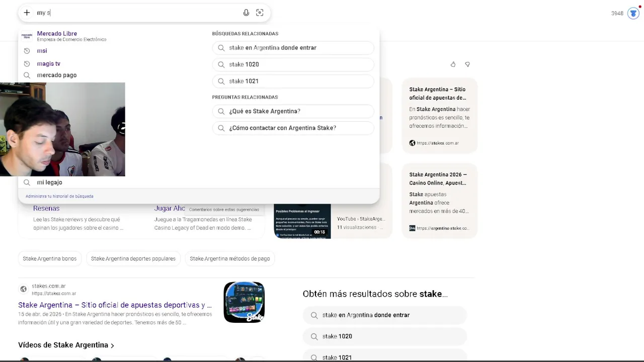Open rewards badge icon beside 3948
Screen dimensions: 644x362
[x=633, y=13]
